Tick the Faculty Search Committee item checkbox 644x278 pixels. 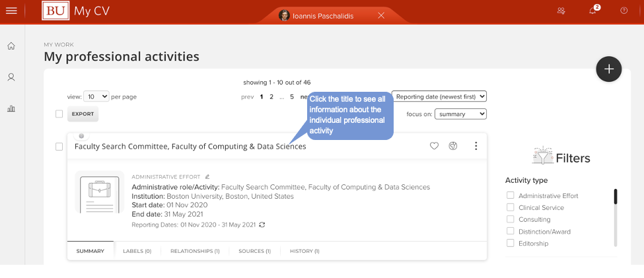tap(59, 147)
